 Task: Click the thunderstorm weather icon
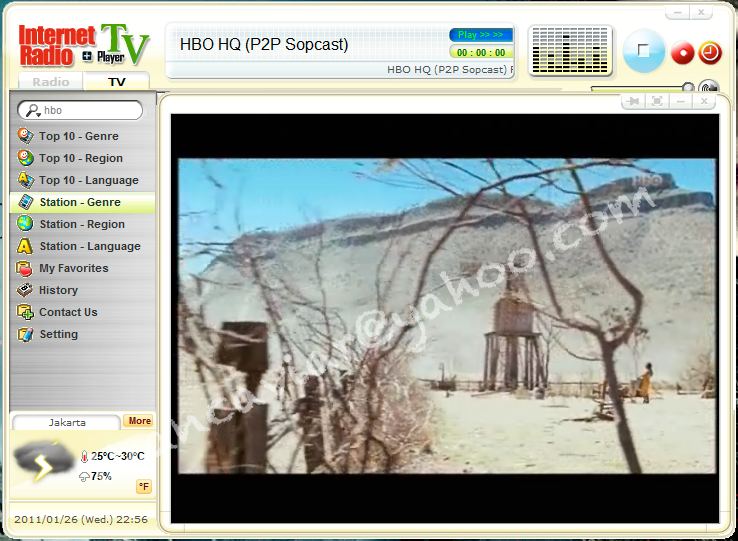coord(42,461)
